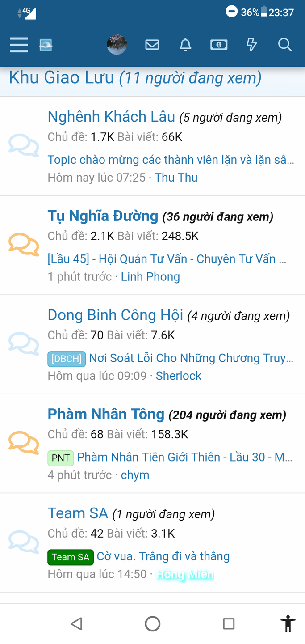Image resolution: width=305 pixels, height=644 pixels.
Task: Tap the forum logo beside the hamburger menu
Action: [x=46, y=45]
